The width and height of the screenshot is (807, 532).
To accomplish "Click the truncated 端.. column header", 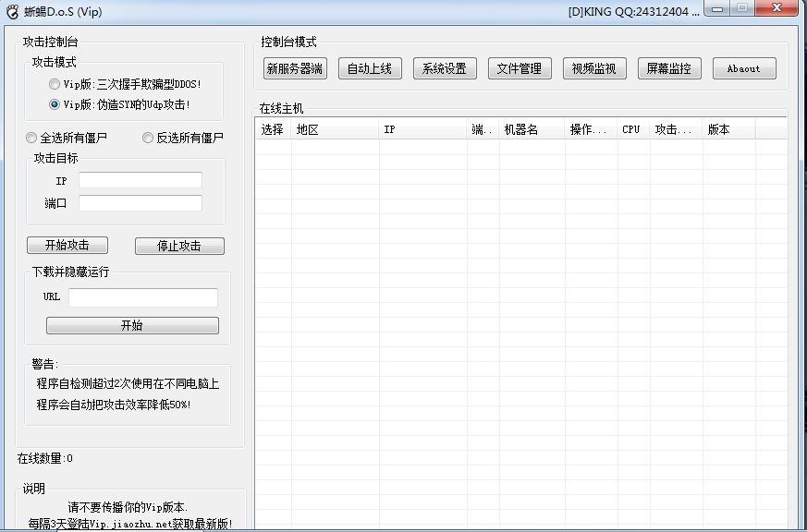I will click(x=483, y=129).
